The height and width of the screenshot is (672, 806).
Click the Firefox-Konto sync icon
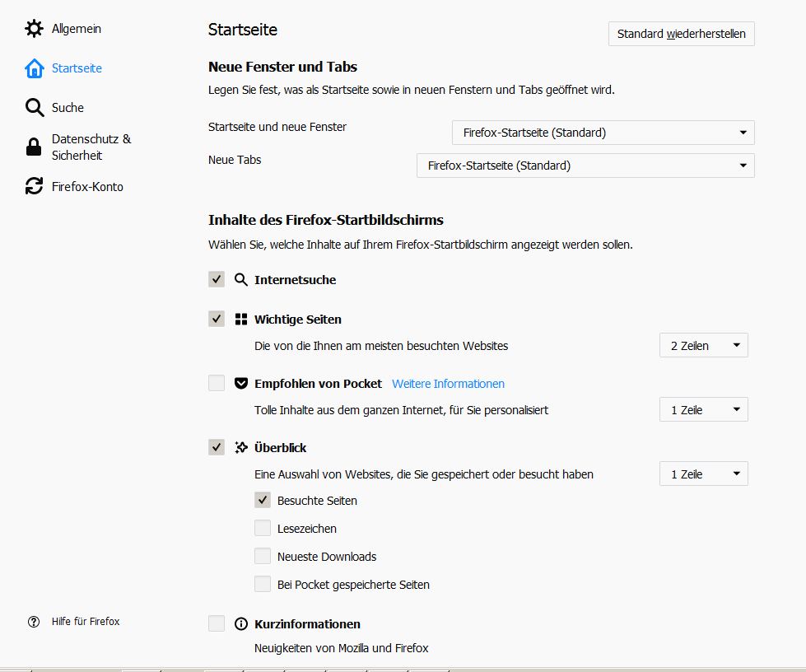pos(34,187)
